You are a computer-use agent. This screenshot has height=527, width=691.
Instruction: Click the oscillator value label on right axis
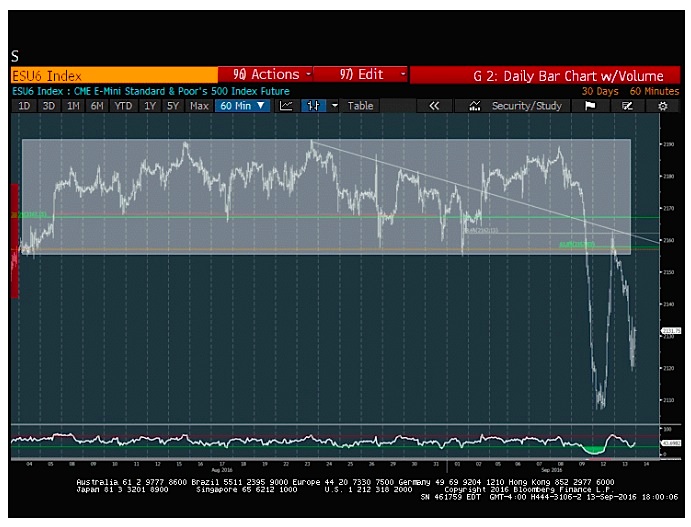pyautogui.click(x=671, y=443)
